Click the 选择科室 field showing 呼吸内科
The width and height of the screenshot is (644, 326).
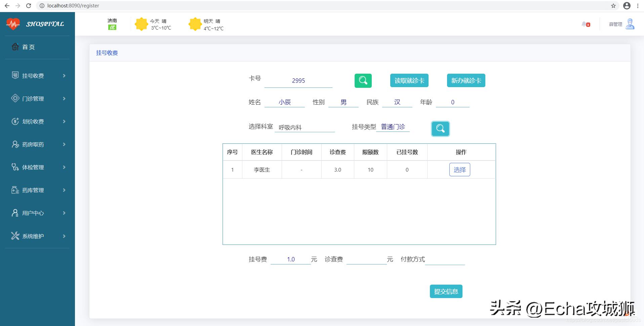coord(305,127)
